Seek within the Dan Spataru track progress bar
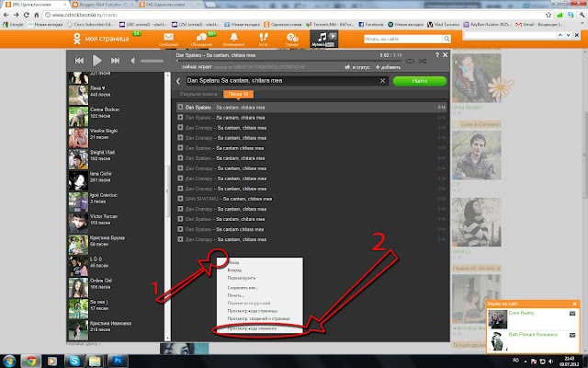This screenshot has height=368, width=588. (288, 60)
